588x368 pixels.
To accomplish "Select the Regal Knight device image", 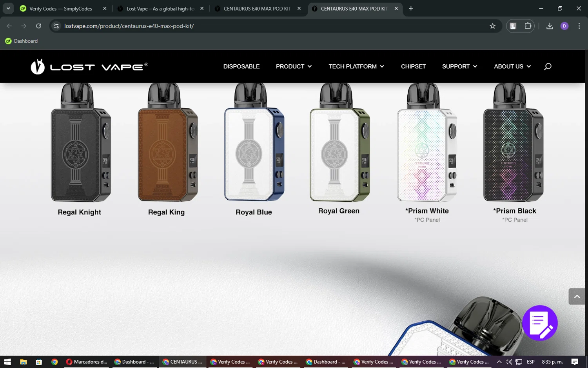I will tap(81, 142).
